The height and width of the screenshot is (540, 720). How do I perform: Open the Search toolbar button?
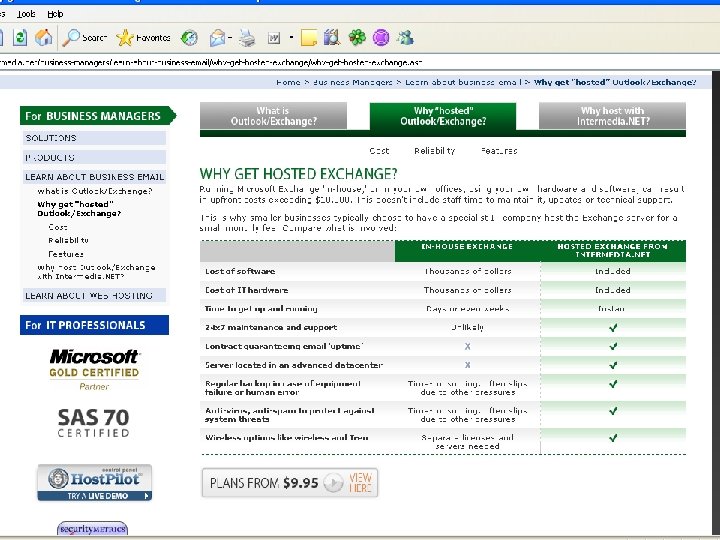click(85, 38)
